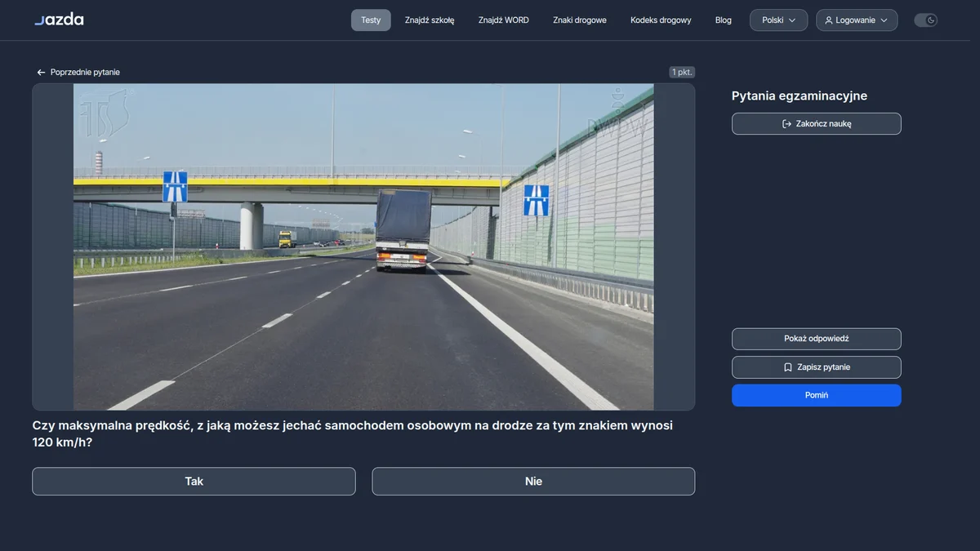Skip the question with Pomiń
This screenshot has width=980, height=551.
coord(817,395)
